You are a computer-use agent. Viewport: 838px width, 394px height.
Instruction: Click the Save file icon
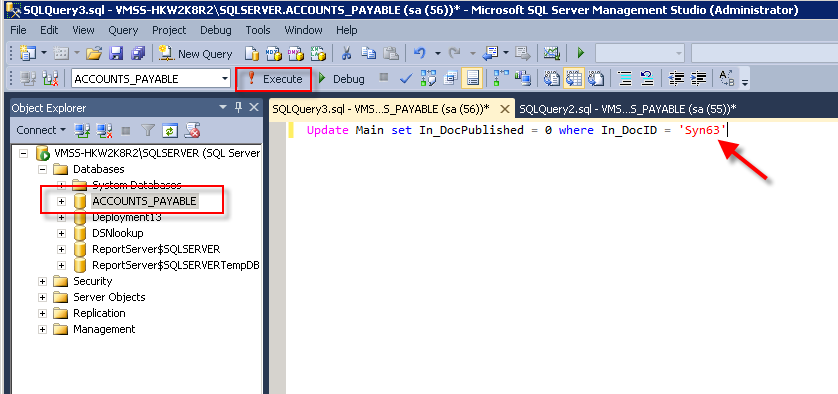116,53
